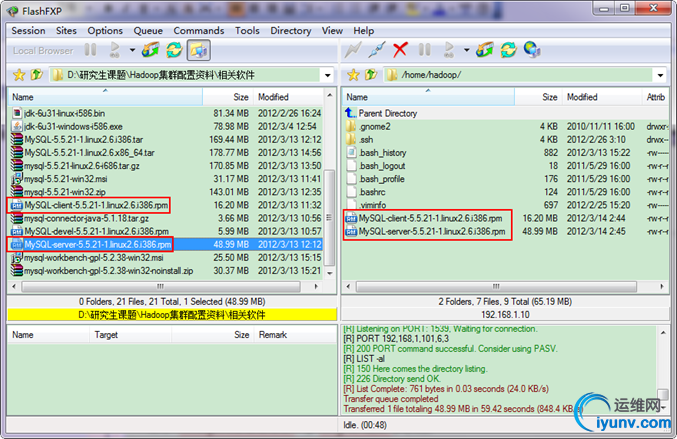The image size is (677, 439).
Task: Click the local list vertical scrollbar thumb
Action: [x=329, y=218]
